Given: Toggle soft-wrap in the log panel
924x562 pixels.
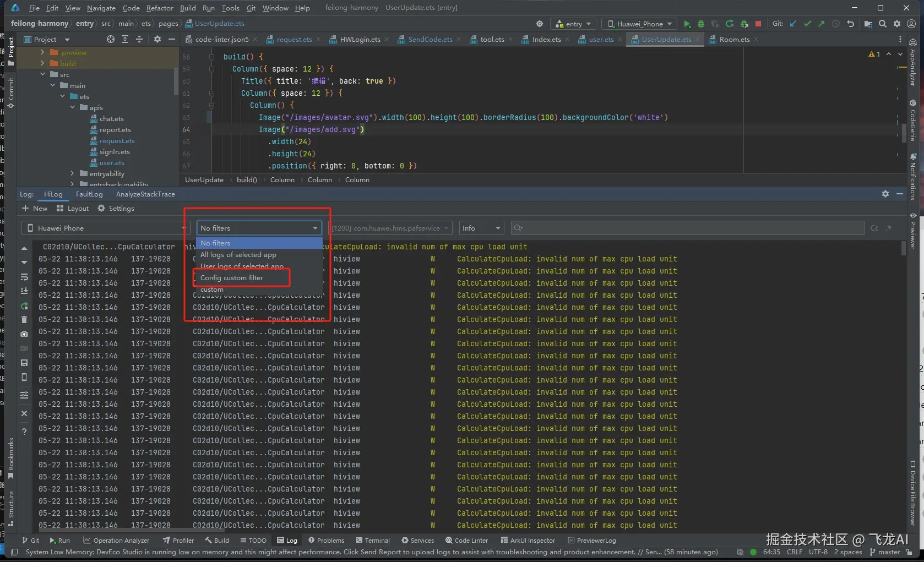Looking at the screenshot, I should [x=24, y=277].
